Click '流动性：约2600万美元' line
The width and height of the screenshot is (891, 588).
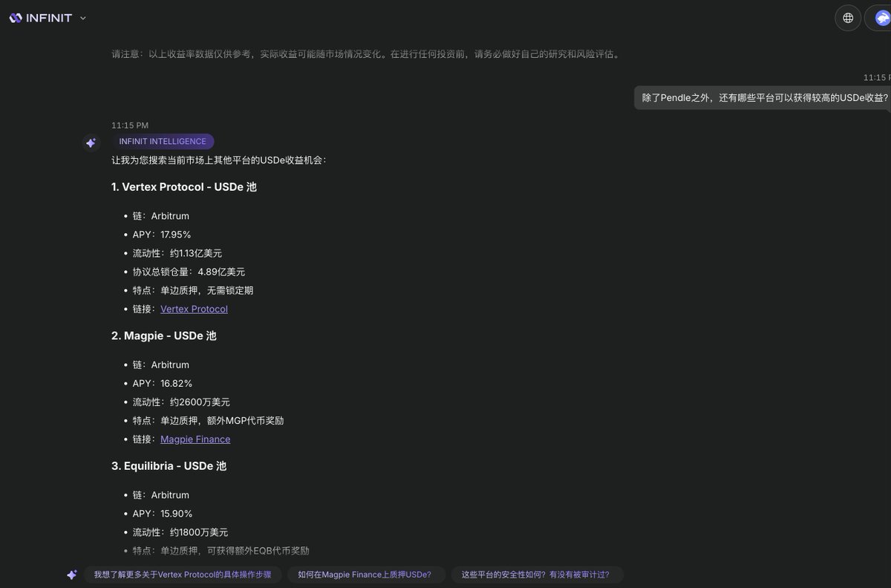(x=181, y=402)
